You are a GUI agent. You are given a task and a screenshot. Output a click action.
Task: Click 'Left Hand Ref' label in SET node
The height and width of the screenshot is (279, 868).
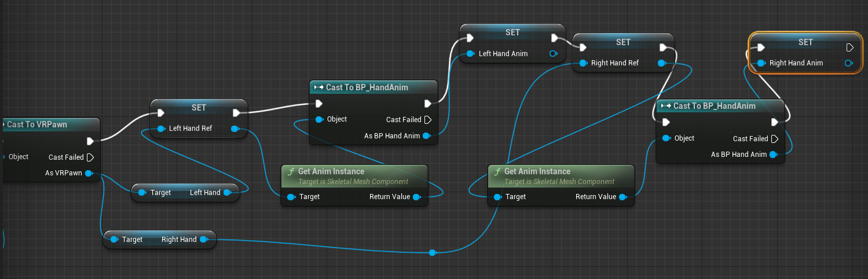click(191, 129)
